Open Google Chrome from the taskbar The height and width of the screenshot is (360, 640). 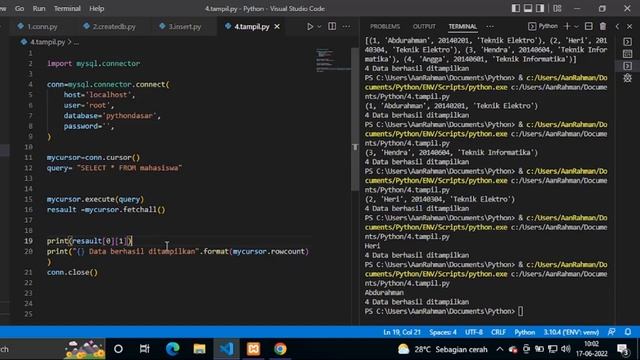280,349
